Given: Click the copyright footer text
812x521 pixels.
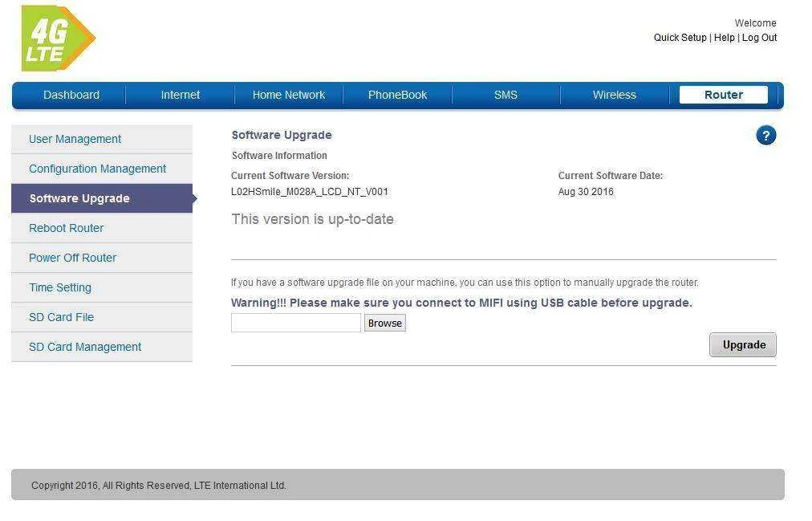Looking at the screenshot, I should (x=158, y=486).
